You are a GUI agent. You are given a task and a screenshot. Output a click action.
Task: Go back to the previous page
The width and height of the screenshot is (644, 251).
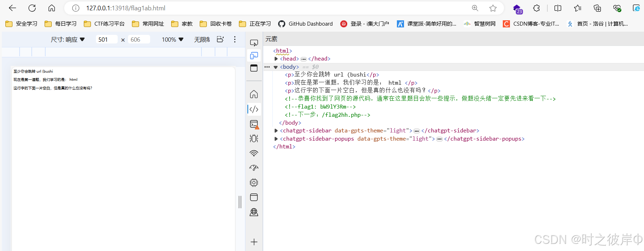12,8
